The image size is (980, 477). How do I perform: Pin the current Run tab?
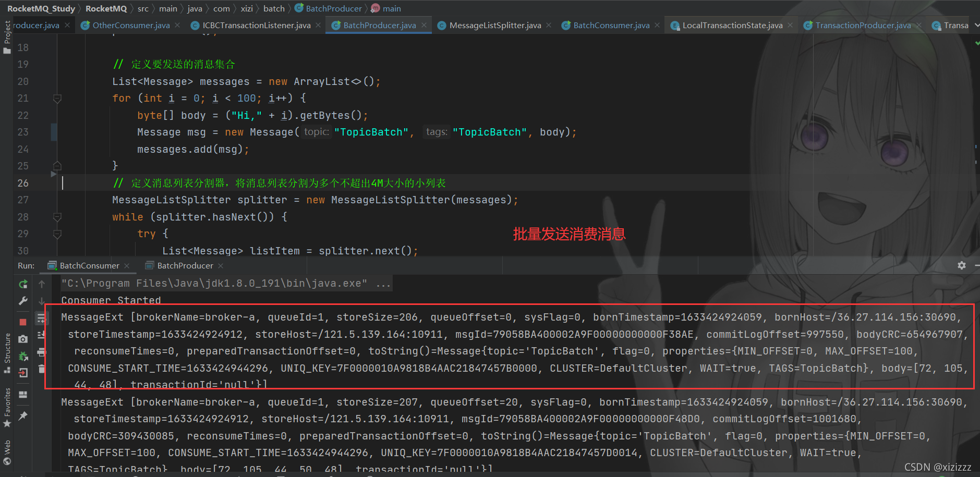(x=23, y=415)
